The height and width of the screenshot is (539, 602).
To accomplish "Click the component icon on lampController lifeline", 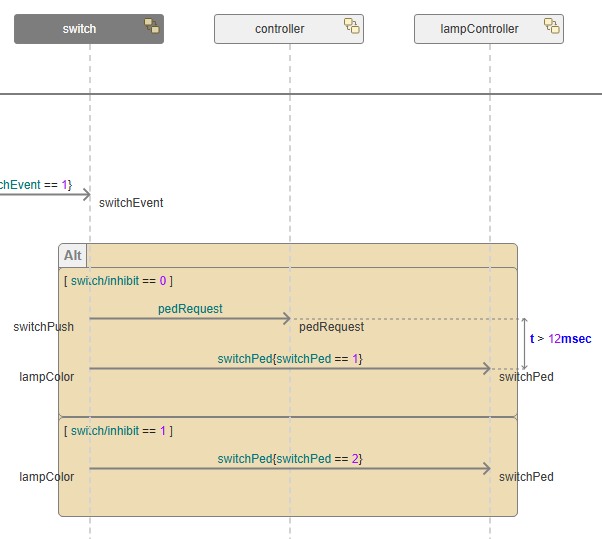I will tap(551, 26).
